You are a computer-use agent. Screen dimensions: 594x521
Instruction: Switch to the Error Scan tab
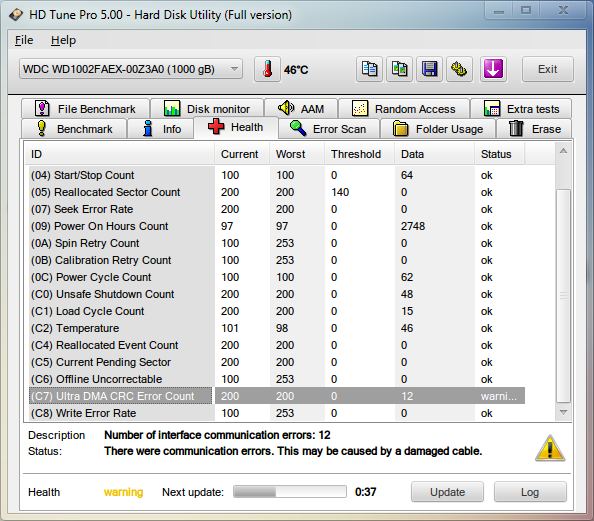point(329,129)
